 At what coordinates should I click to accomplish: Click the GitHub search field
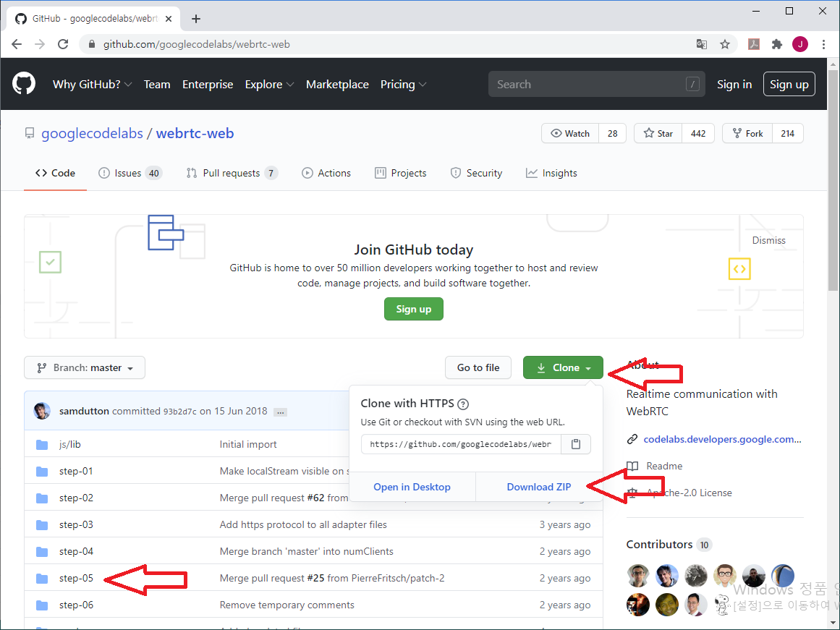(x=596, y=84)
